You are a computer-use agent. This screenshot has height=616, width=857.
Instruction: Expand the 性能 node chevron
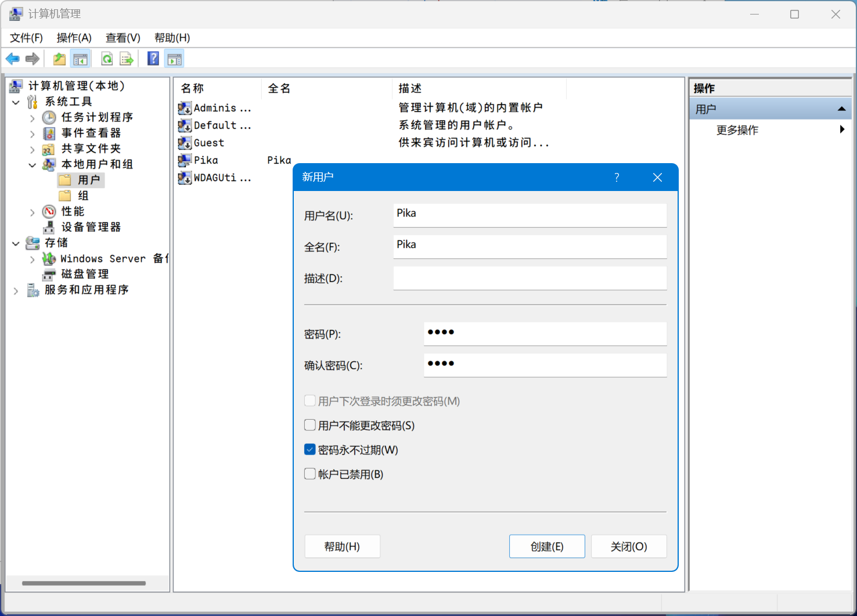pyautogui.click(x=33, y=212)
